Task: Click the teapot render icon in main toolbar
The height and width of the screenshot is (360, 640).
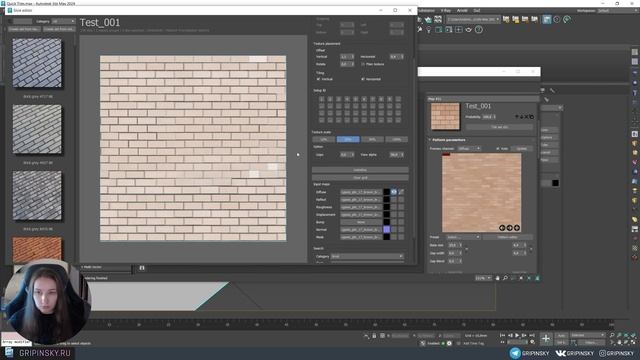Action: coord(428,19)
